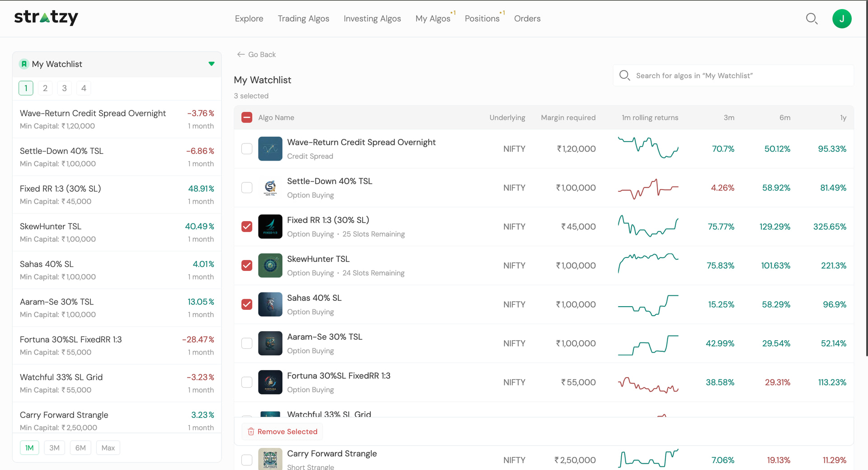This screenshot has width=868, height=470.
Task: Open the Fortuna 30%SL FixedRR algo icon
Action: pos(270,382)
